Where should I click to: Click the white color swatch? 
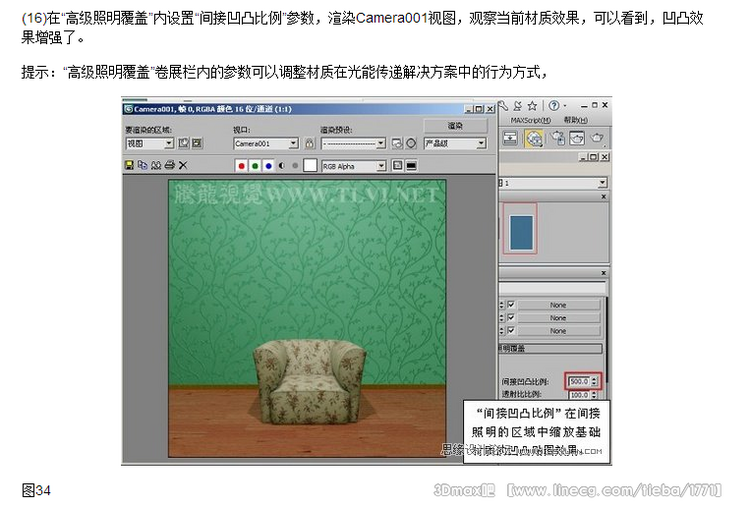pos(310,165)
